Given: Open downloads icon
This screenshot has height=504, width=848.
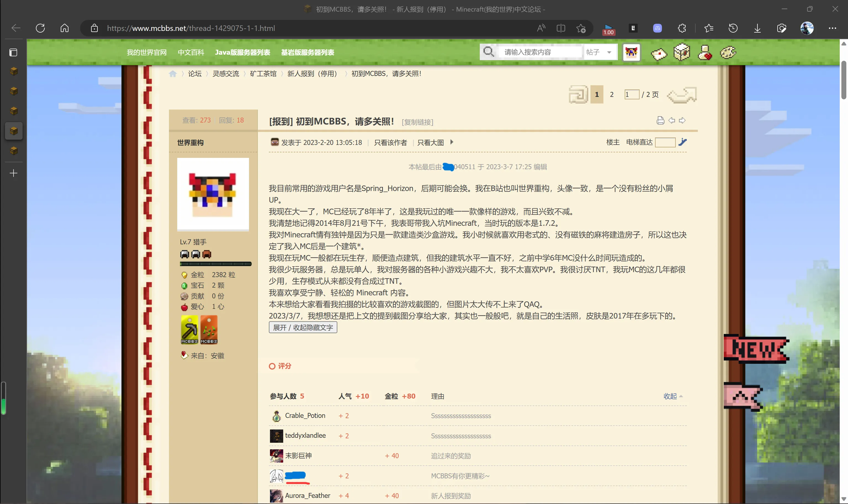Looking at the screenshot, I should (757, 28).
